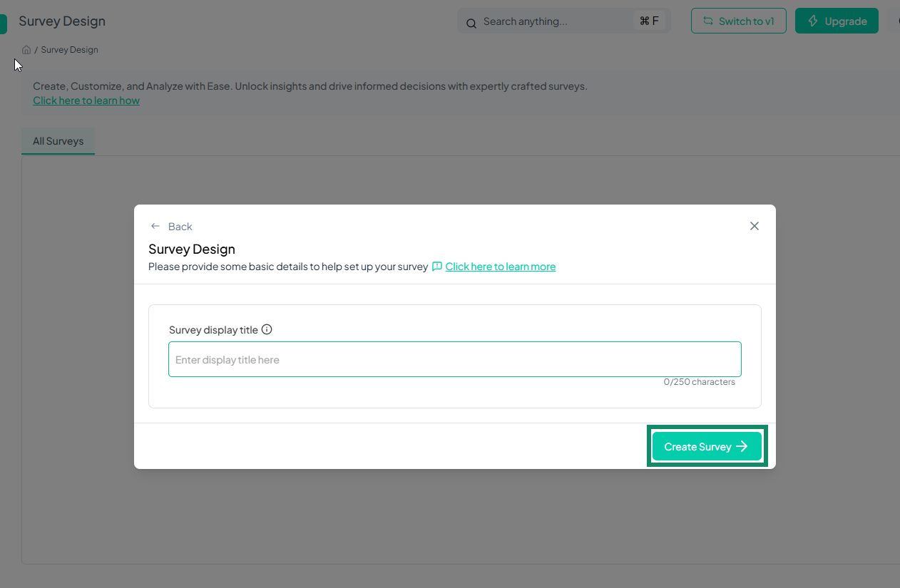Image resolution: width=900 pixels, height=588 pixels.
Task: Click the home icon in the breadcrumb
Action: click(26, 49)
